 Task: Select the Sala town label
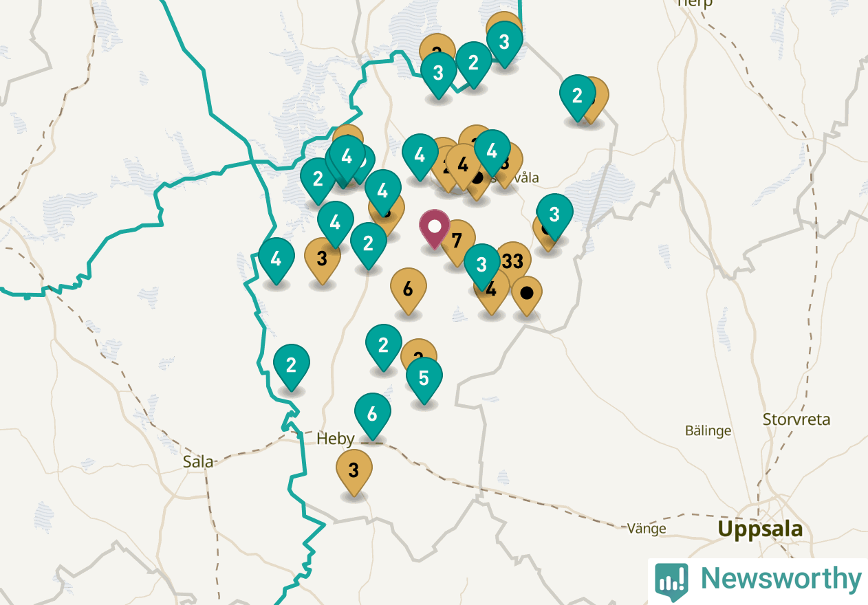coord(198,461)
